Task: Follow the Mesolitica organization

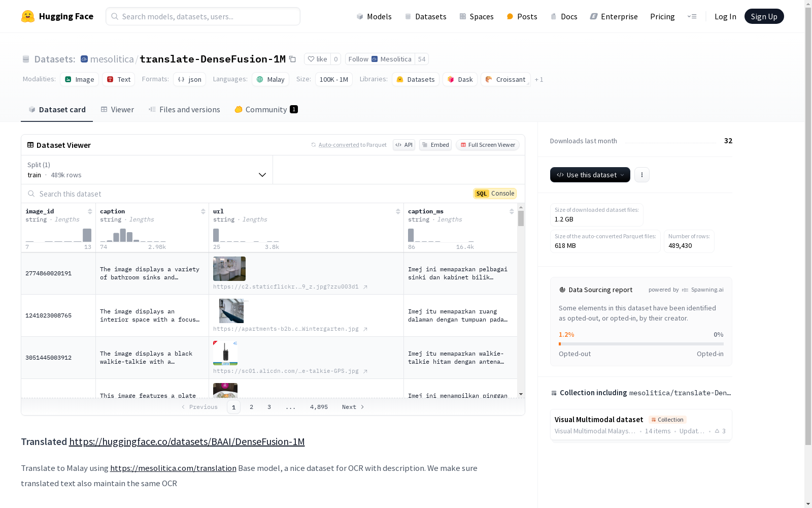Action: 380,59
